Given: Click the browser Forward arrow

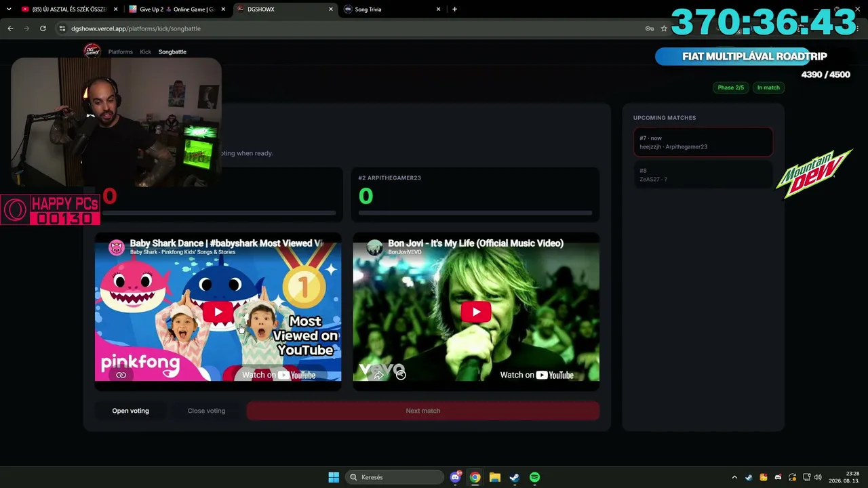Looking at the screenshot, I should 26,28.
